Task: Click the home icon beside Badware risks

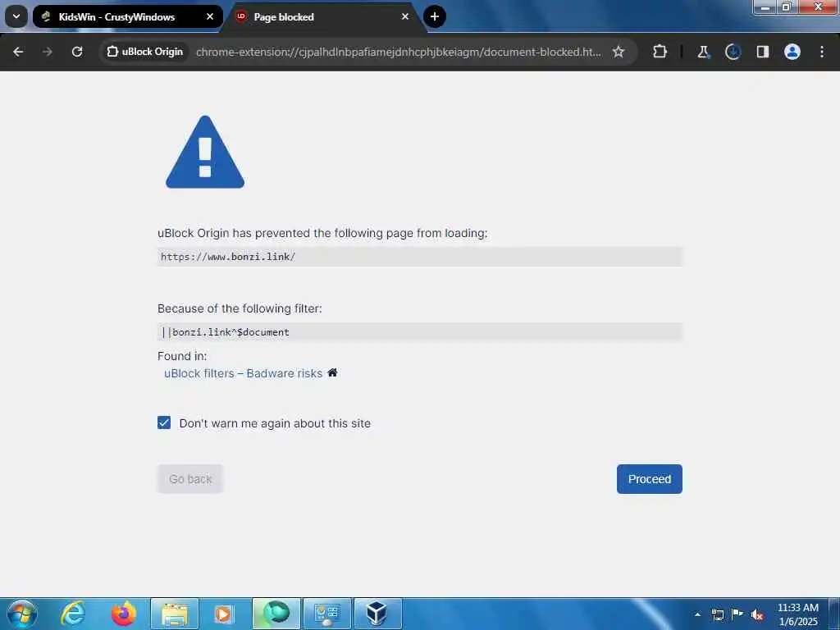Action: (x=332, y=373)
